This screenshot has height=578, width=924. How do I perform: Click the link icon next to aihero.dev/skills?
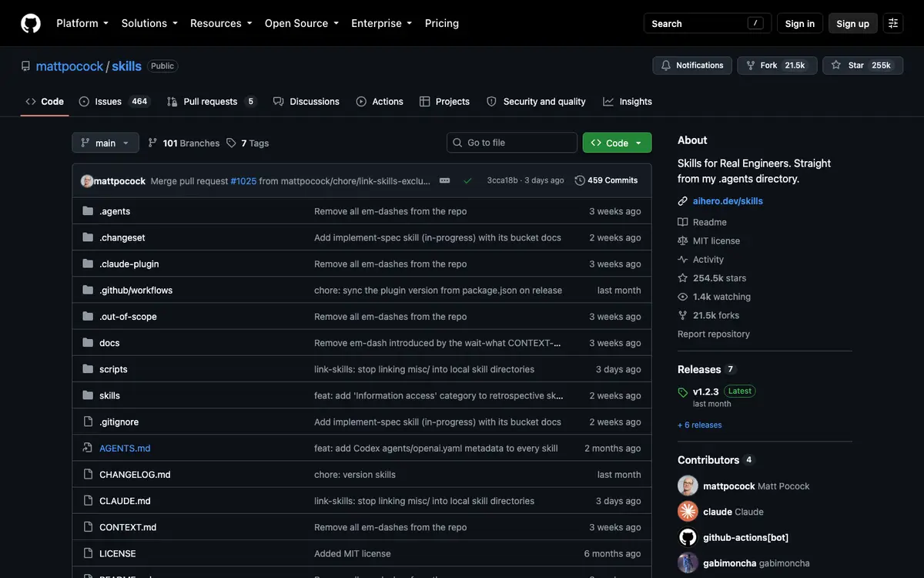pos(683,201)
